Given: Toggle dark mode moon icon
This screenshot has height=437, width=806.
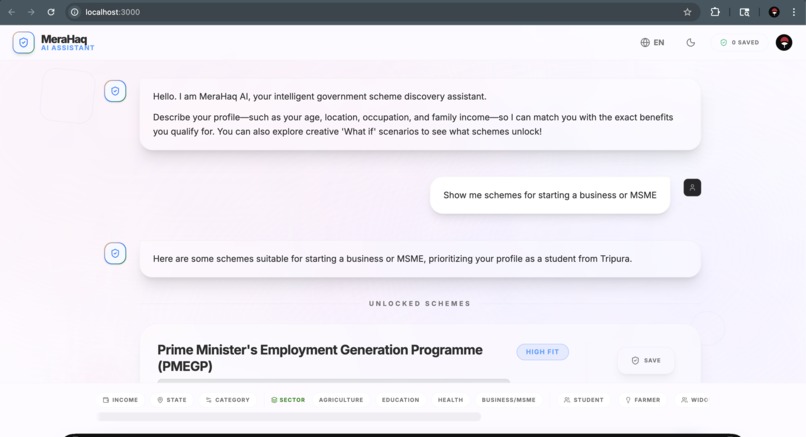Looking at the screenshot, I should (691, 43).
